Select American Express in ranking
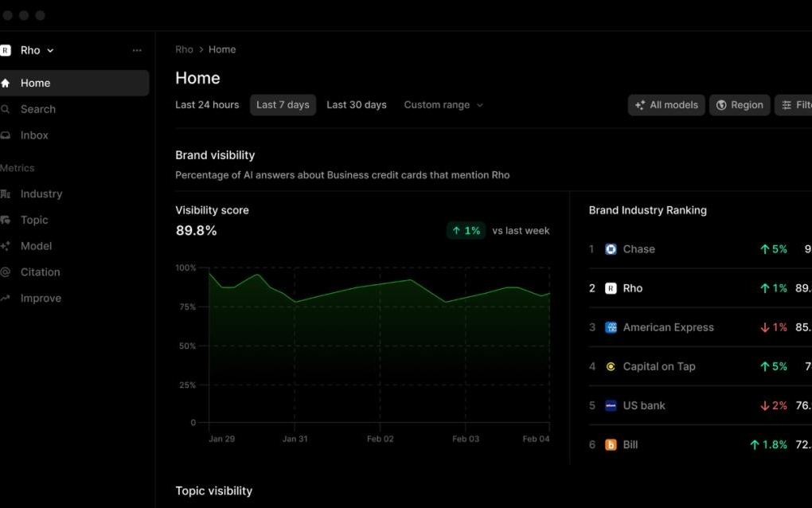 coord(700,327)
